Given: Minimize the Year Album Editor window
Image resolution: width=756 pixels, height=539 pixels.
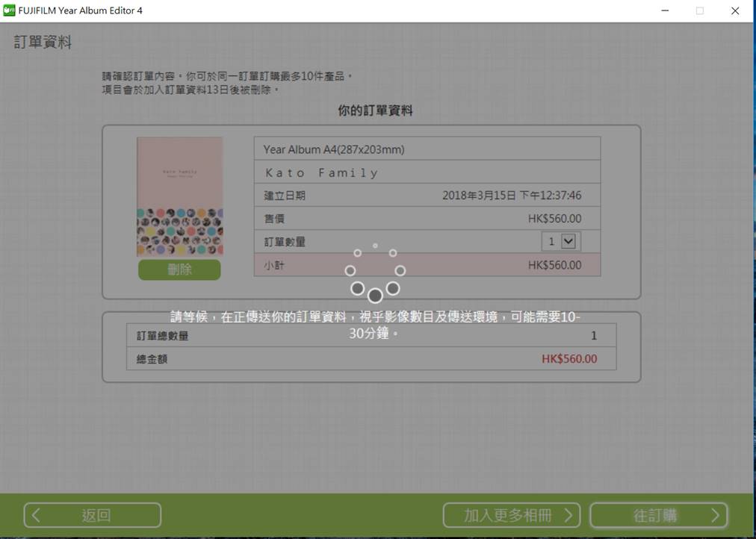Looking at the screenshot, I should [666, 10].
